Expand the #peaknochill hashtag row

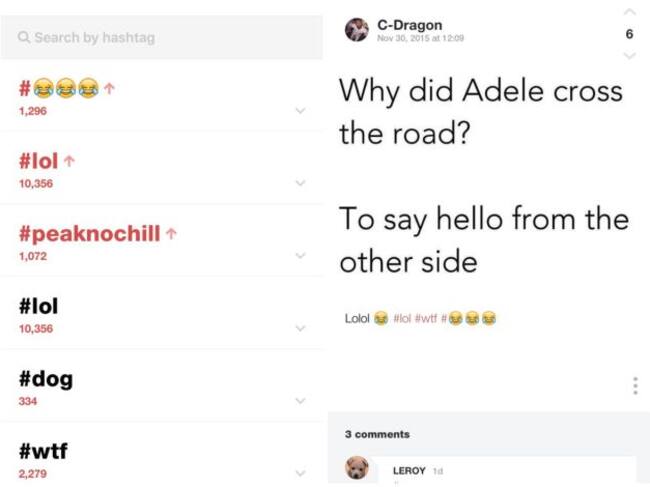click(x=300, y=256)
